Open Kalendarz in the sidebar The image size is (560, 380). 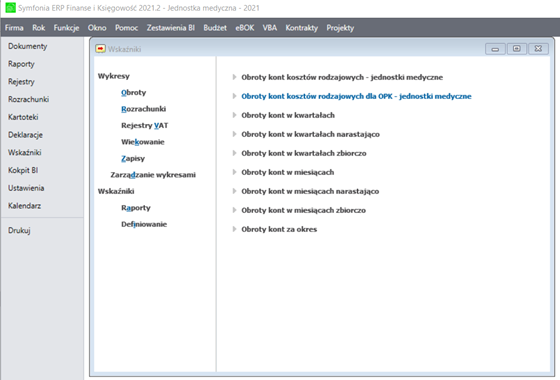[x=25, y=206]
